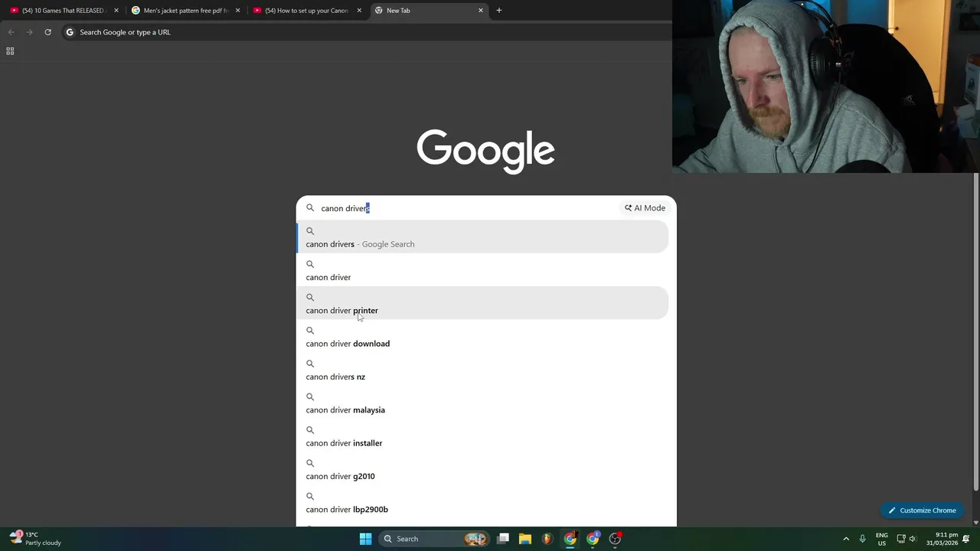
Task: Click the Google logo
Action: click(485, 152)
